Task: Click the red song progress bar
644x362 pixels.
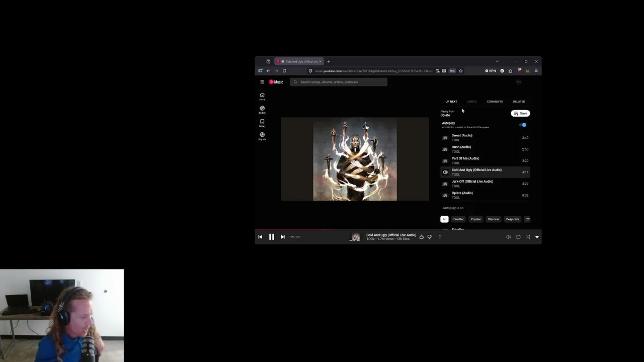Action: pos(294,230)
